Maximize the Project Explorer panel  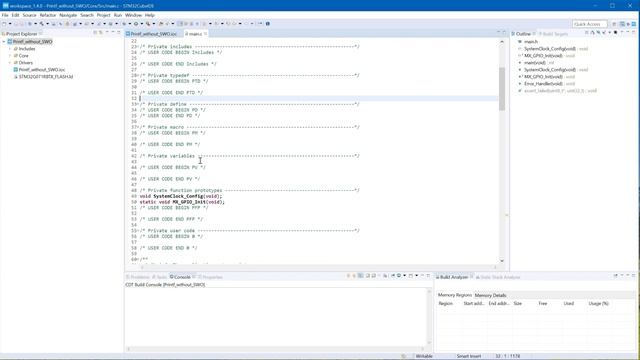tap(119, 33)
